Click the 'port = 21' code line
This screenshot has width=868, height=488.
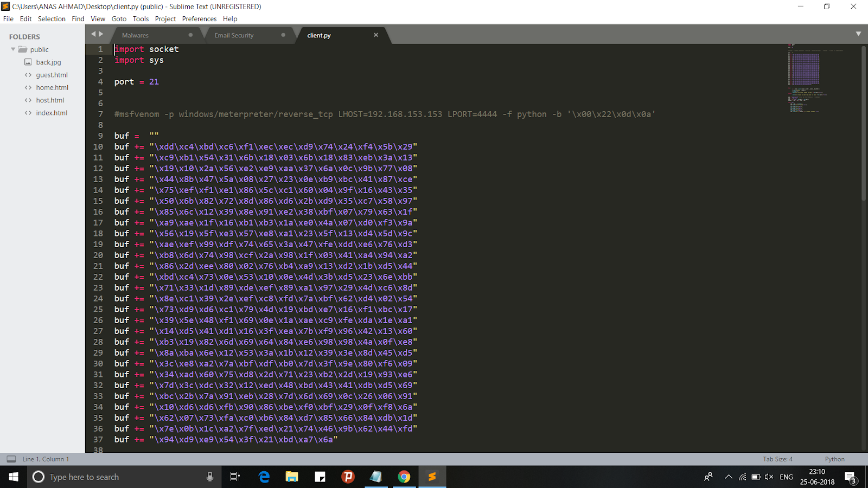point(137,82)
